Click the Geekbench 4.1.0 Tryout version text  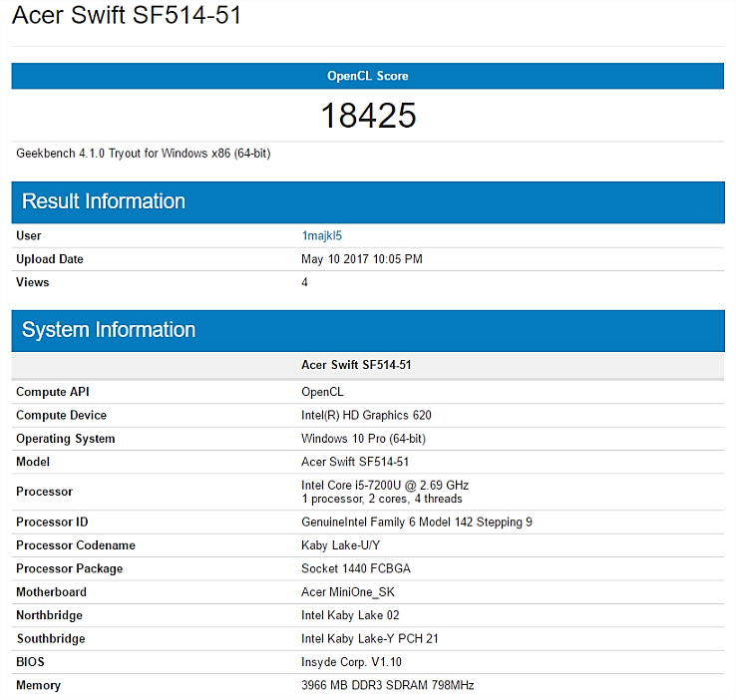click(143, 154)
